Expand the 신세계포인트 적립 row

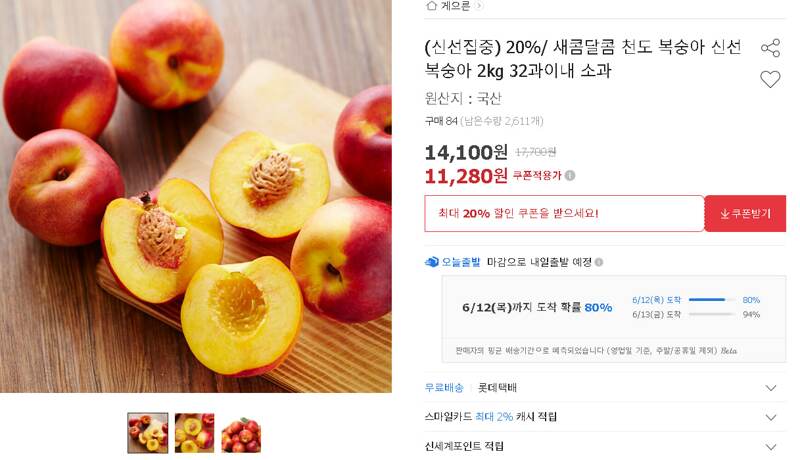[x=605, y=447]
